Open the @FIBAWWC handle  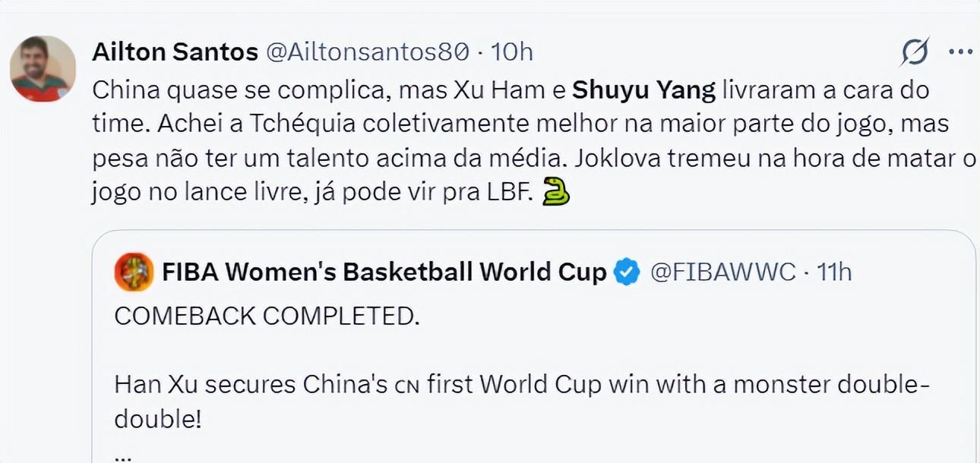point(723,272)
